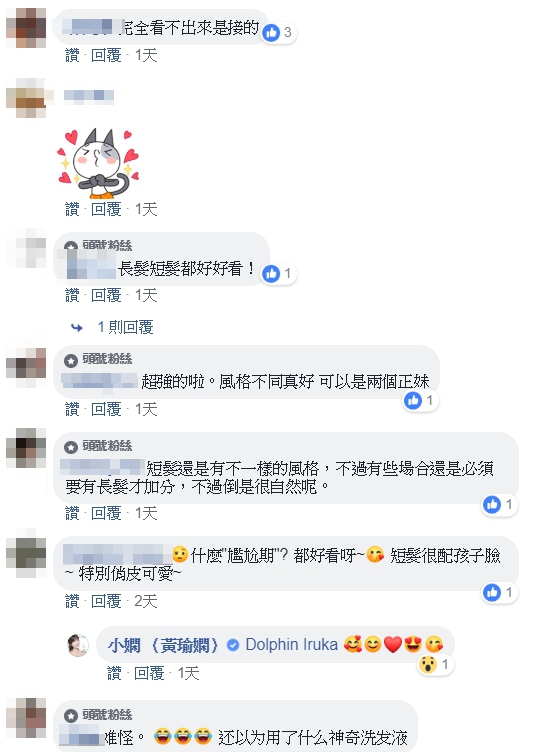Click 小嫻's profile avatar thumbnail
The height and width of the screenshot is (752, 540).
coord(78,645)
